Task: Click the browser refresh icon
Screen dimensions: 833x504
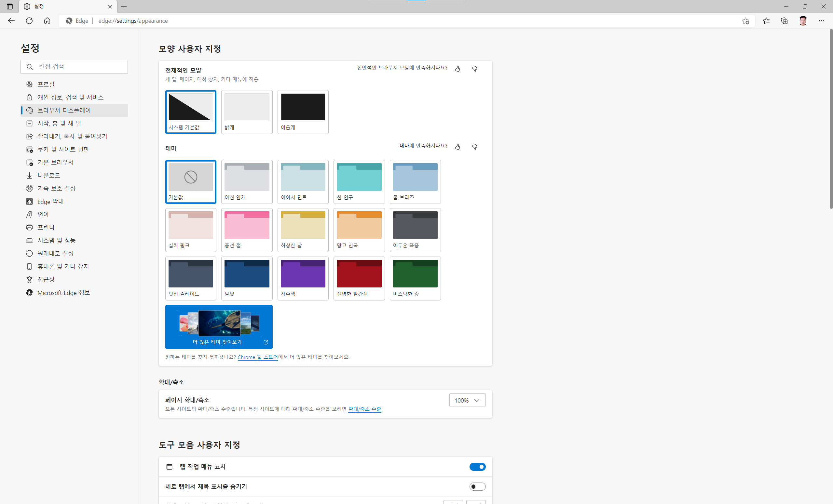Action: click(29, 21)
